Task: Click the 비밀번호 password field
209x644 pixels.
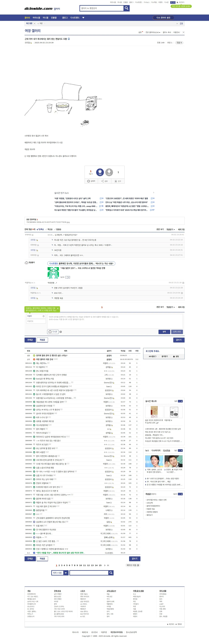Action: [36, 321]
